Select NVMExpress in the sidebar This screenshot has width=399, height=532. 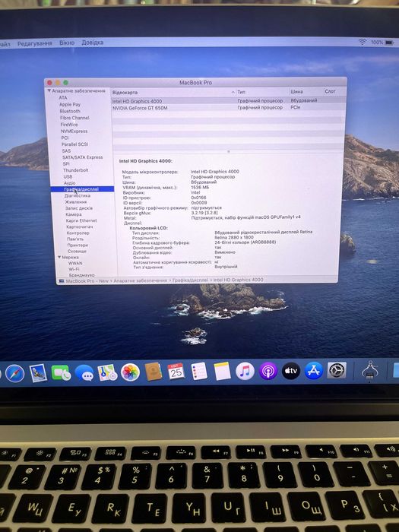[x=74, y=131]
